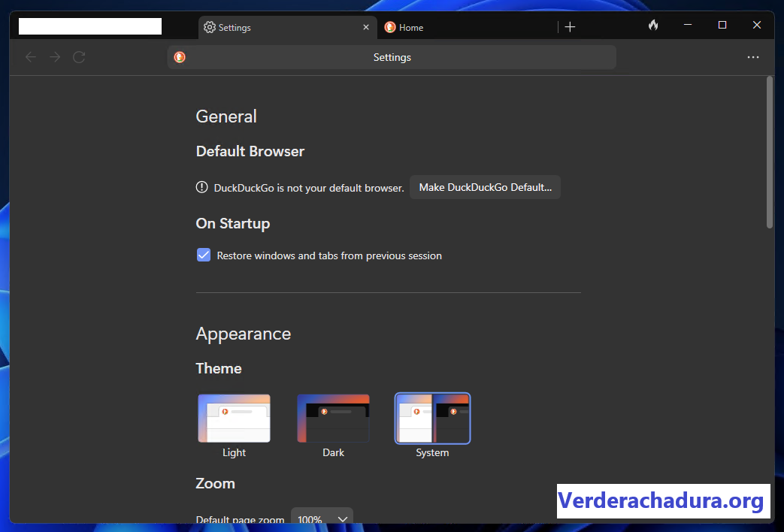This screenshot has width=784, height=532.
Task: Go forward with the forward arrow
Action: [55, 57]
